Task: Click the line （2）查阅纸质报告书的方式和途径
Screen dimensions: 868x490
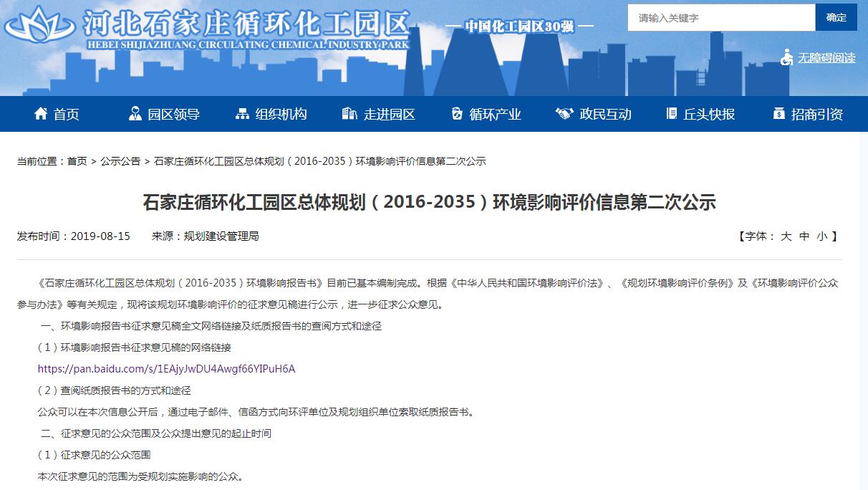Action: click(x=115, y=390)
